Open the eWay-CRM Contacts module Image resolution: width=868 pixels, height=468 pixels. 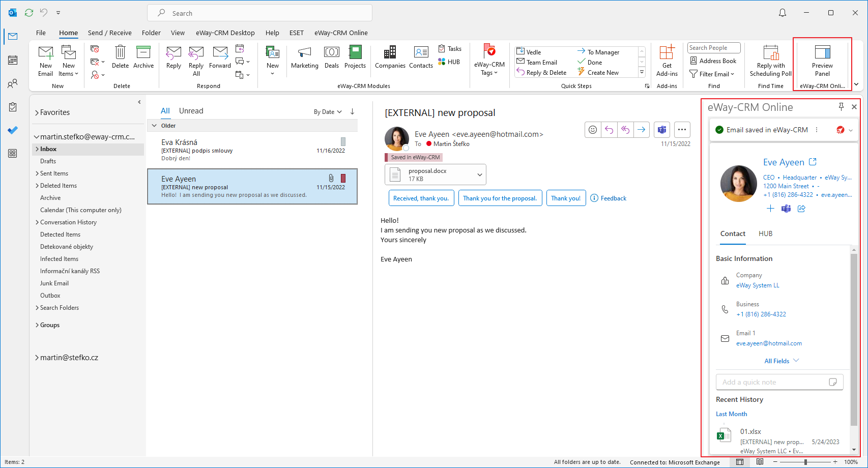point(421,56)
